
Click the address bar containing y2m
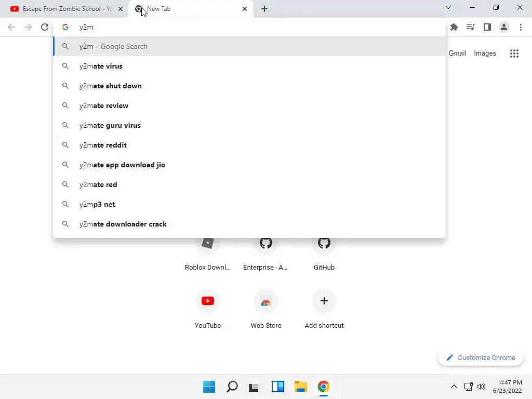coord(249,27)
